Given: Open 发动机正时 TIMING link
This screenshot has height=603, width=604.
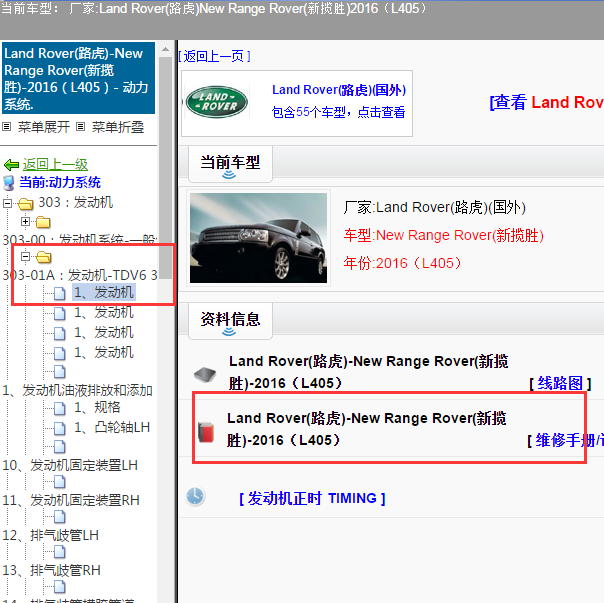Looking at the screenshot, I should point(312,499).
